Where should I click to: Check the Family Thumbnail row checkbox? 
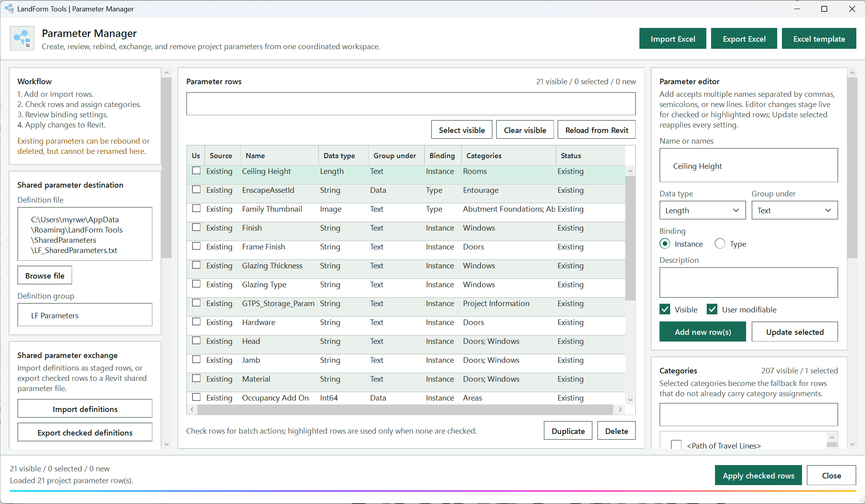pyautogui.click(x=196, y=209)
